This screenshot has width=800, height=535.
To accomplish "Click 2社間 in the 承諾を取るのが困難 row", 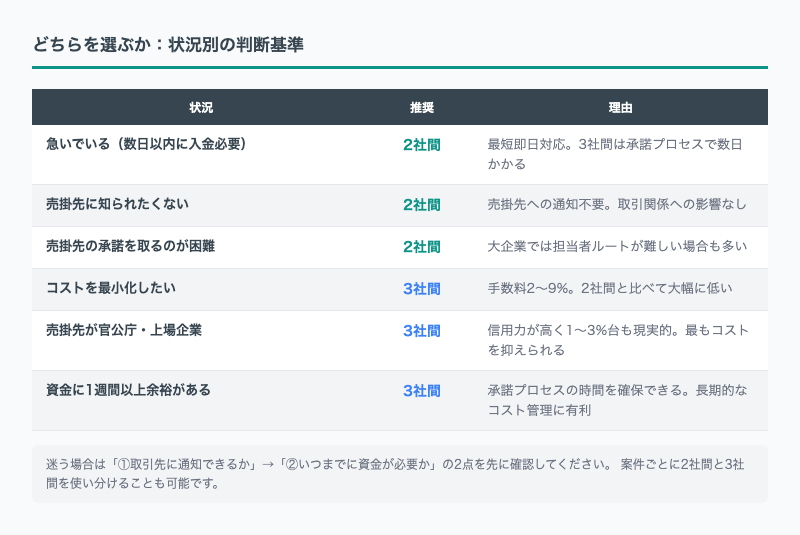I will tap(421, 247).
